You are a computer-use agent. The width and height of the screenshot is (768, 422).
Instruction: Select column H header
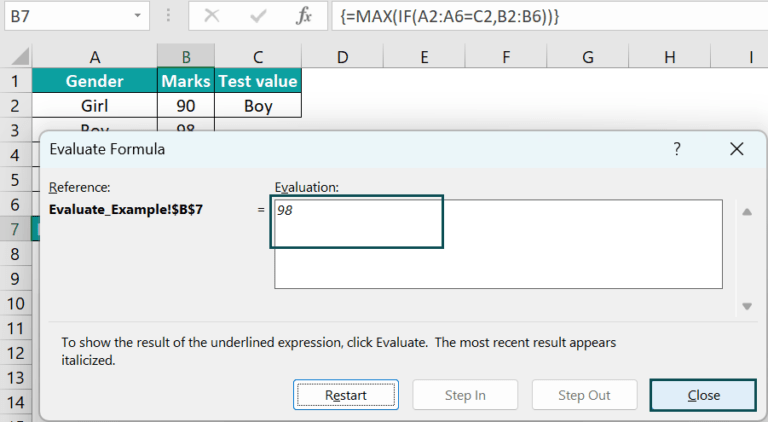point(670,57)
